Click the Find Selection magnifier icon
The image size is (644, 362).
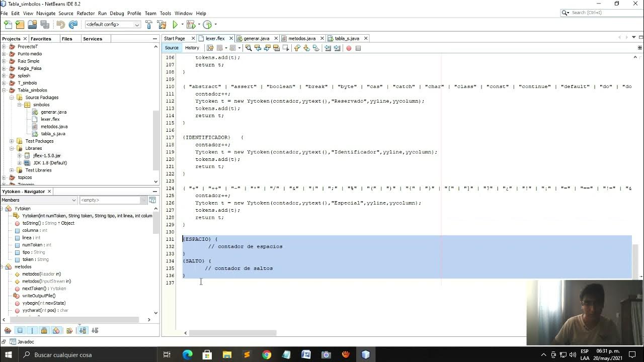249,48
